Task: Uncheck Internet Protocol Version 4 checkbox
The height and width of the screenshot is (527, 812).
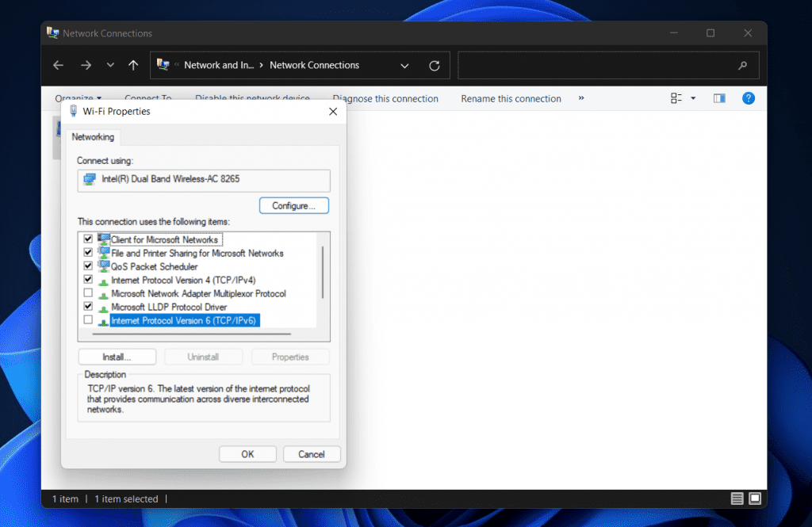Action: [x=88, y=280]
